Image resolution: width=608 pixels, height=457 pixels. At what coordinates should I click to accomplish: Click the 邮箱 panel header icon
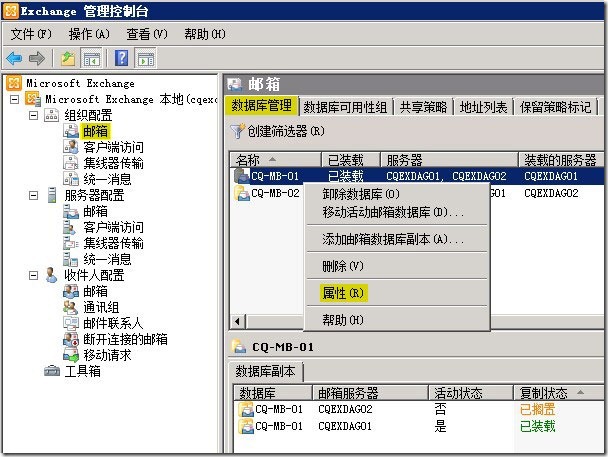pyautogui.click(x=235, y=84)
